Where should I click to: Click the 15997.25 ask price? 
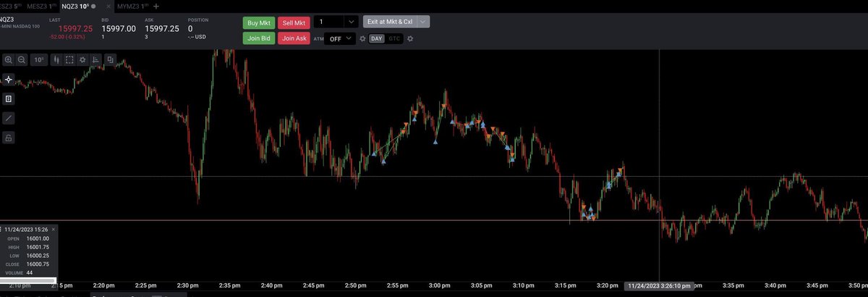click(162, 29)
